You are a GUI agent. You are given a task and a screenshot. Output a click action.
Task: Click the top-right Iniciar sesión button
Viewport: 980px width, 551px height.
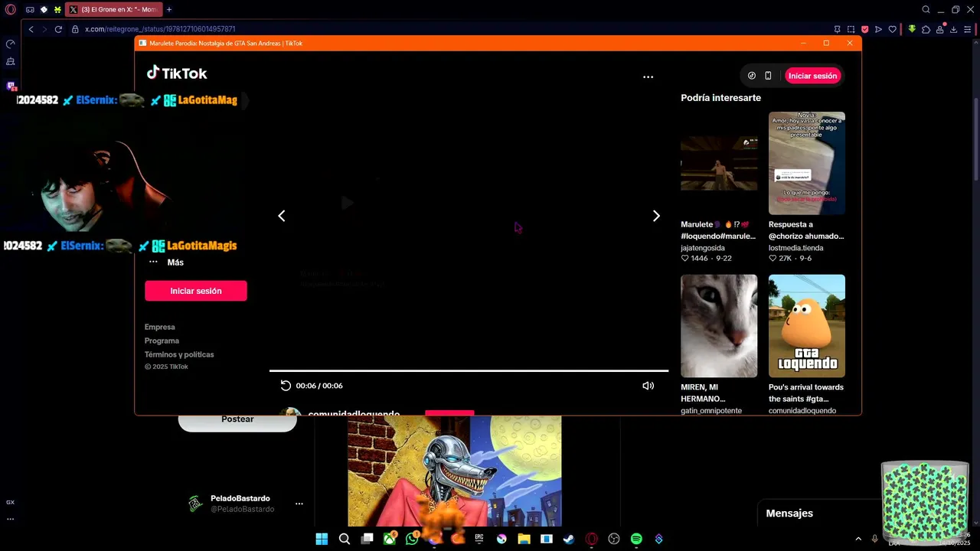click(x=812, y=76)
